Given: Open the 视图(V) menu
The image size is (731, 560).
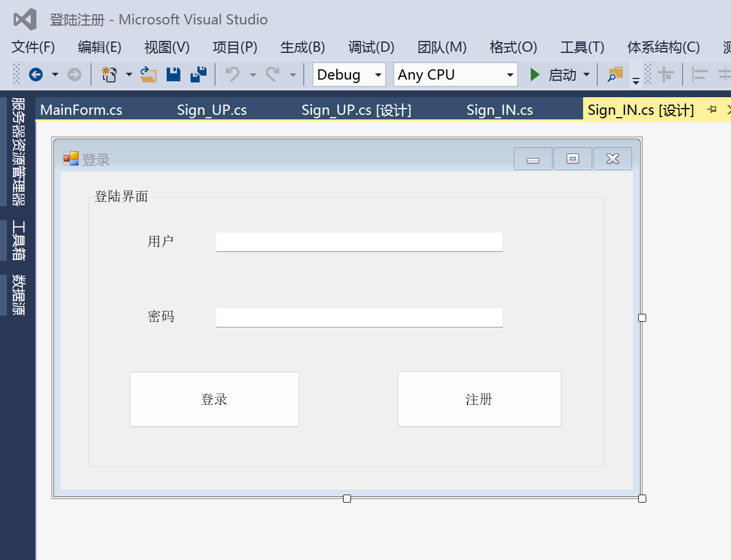Looking at the screenshot, I should pyautogui.click(x=167, y=47).
